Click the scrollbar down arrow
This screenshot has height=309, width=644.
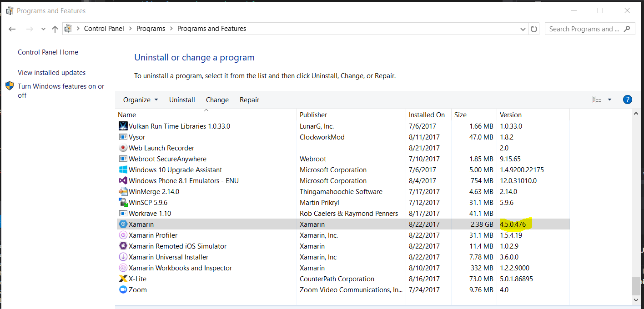tap(636, 300)
